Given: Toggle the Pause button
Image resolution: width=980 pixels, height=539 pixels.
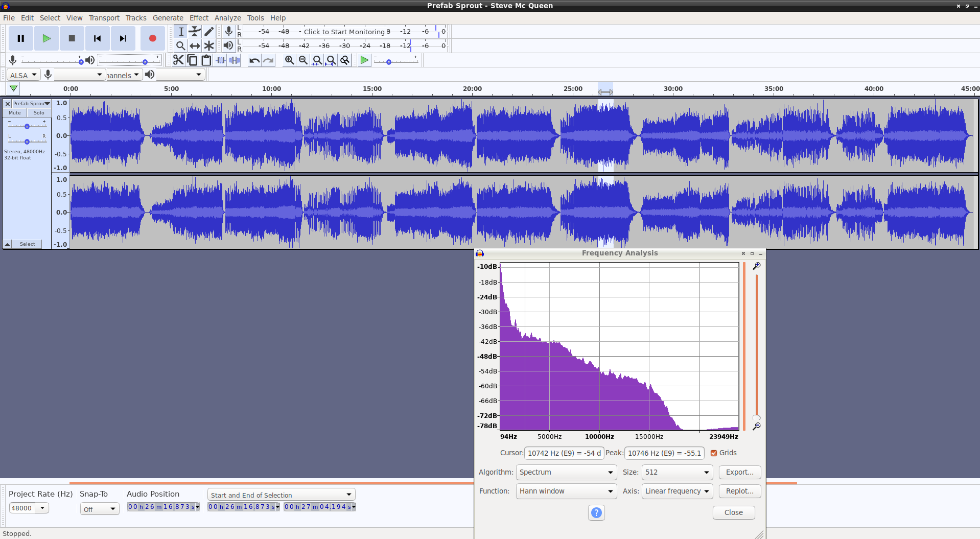Looking at the screenshot, I should (21, 38).
